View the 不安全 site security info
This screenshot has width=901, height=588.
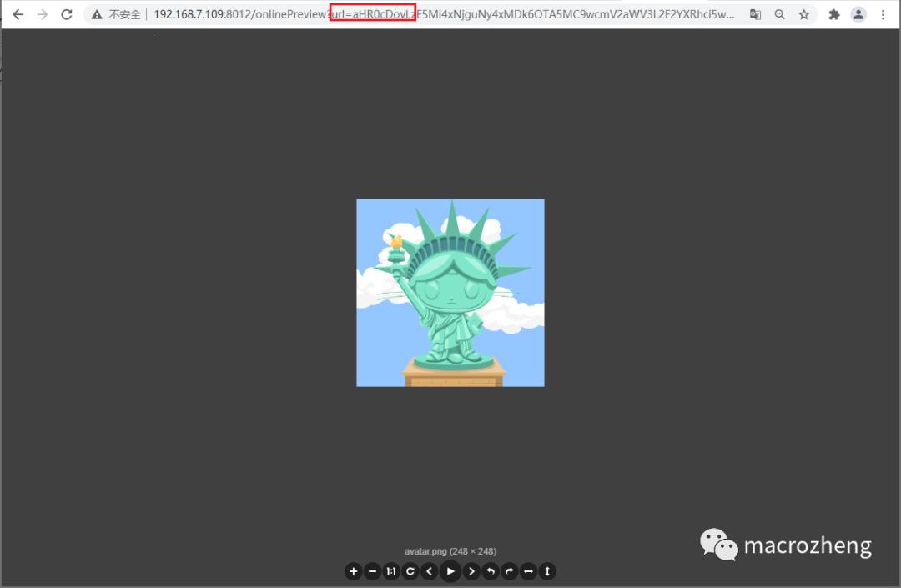[x=116, y=14]
